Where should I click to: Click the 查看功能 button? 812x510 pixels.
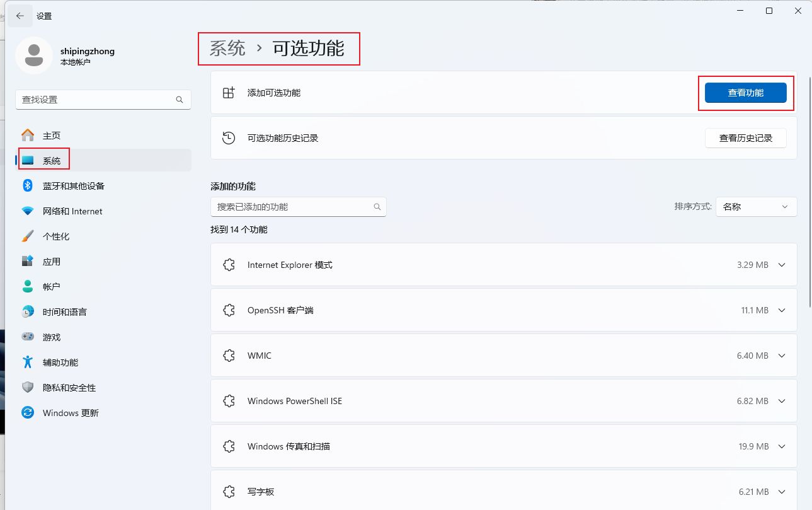745,93
